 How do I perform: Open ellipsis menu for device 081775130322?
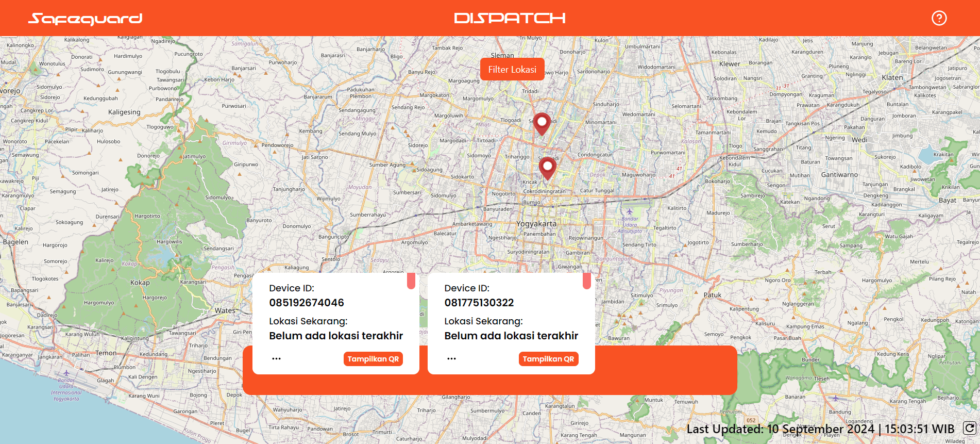(451, 358)
